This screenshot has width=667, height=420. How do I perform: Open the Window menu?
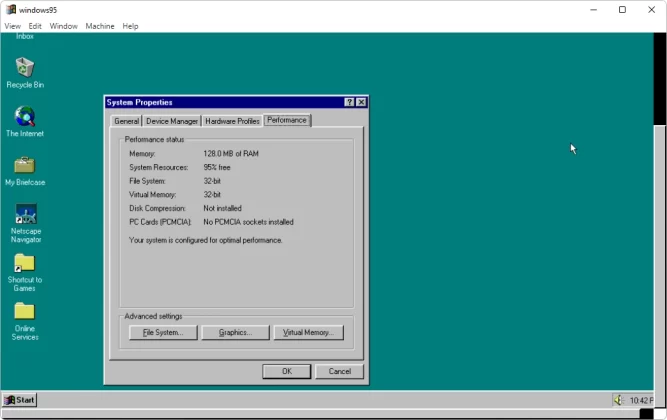tap(63, 26)
